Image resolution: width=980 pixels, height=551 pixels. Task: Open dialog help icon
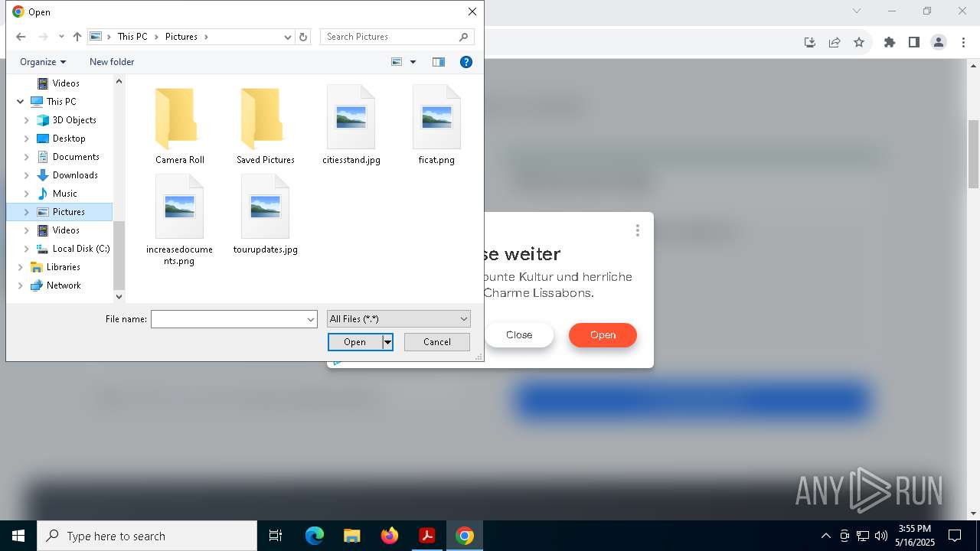click(465, 62)
